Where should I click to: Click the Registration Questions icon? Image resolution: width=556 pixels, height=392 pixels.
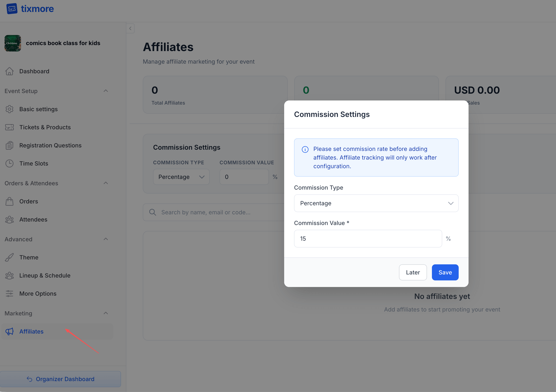tap(9, 145)
